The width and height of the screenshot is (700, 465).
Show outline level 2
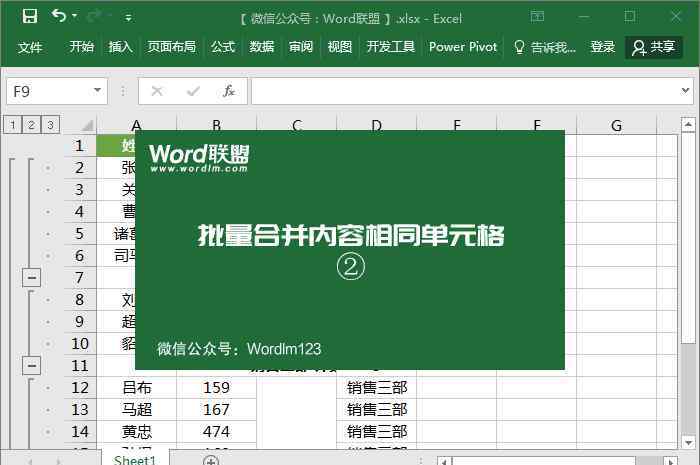click(31, 125)
